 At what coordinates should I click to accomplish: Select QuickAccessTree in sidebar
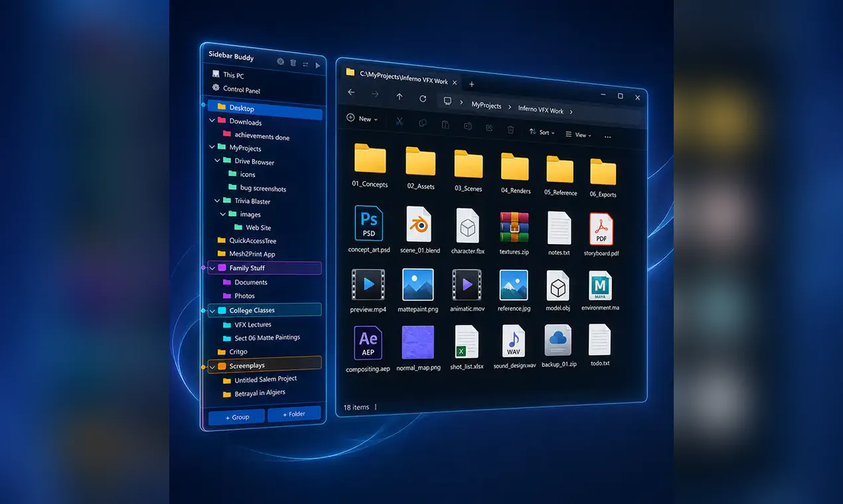point(246,241)
